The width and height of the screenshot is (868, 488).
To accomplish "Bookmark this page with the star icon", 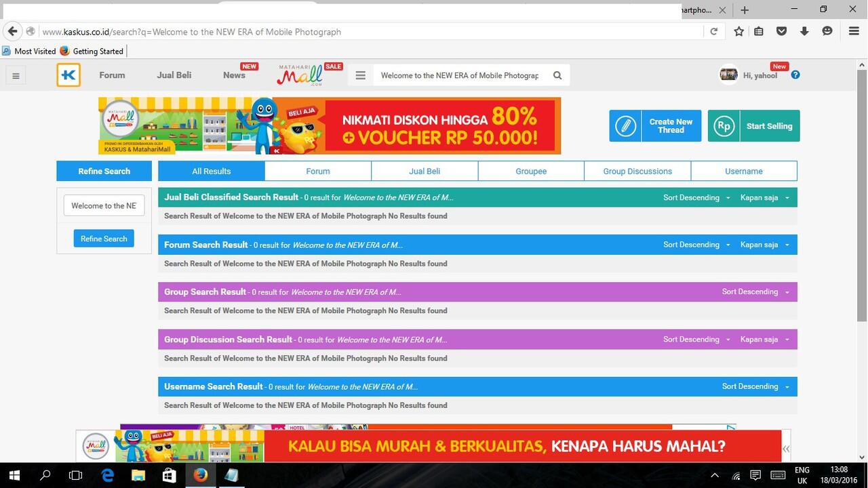I will tap(739, 31).
